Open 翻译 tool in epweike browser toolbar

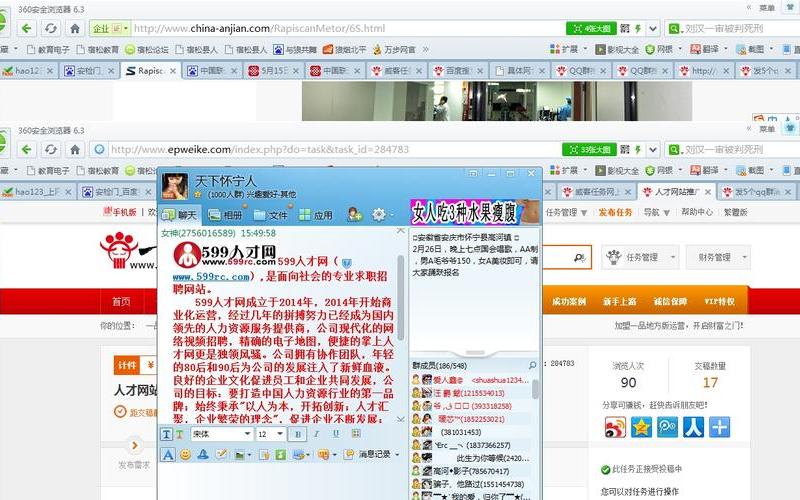point(707,170)
